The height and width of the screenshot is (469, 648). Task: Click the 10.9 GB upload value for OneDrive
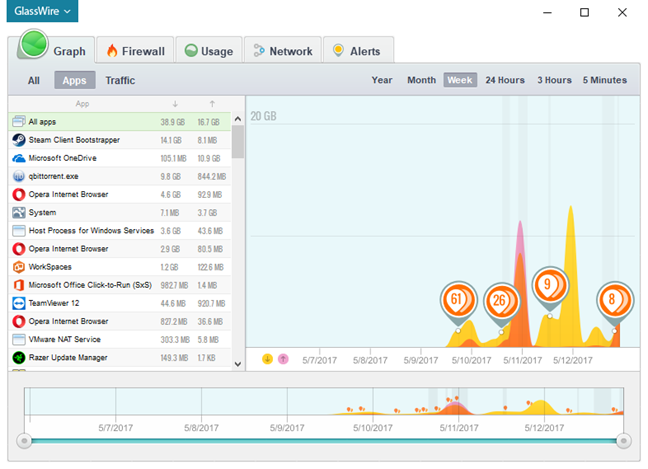[209, 158]
